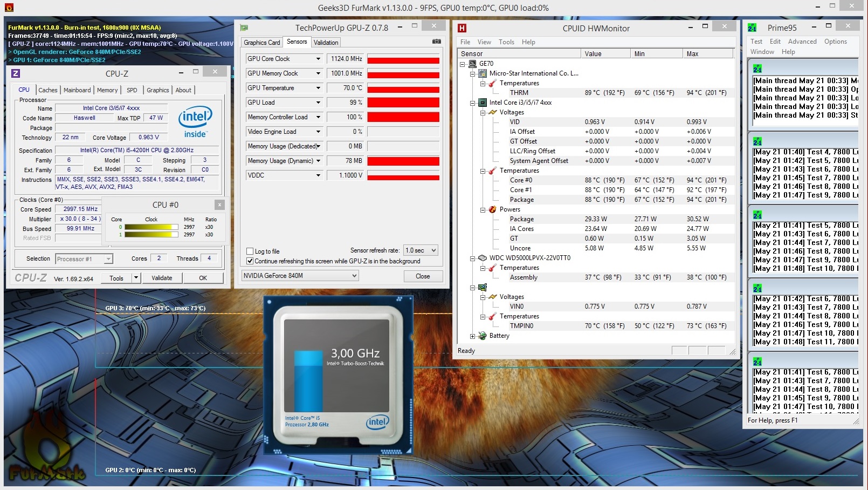Click the WDC hard drive icon in HWMonitor
868x490 pixels.
[x=483, y=258]
